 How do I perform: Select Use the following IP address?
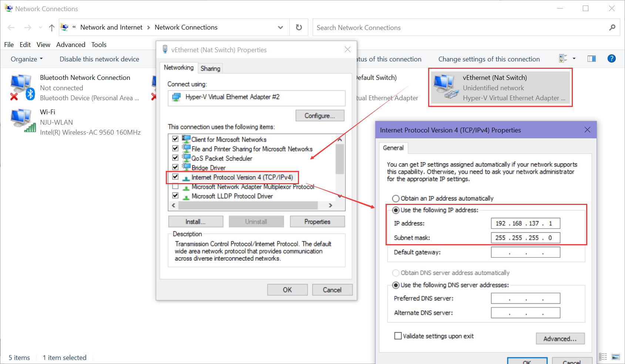[396, 210]
